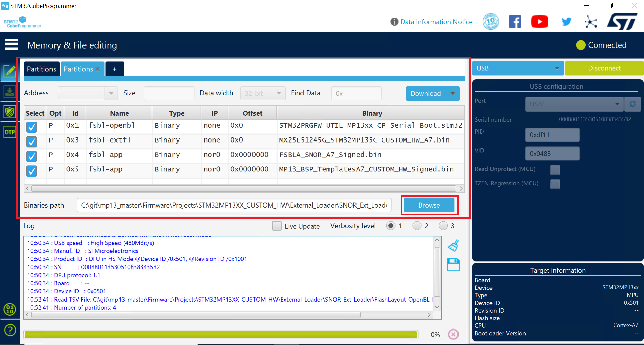The image size is (644, 345).
Task: Open the binary 0110 sidebar icon
Action: 10,309
